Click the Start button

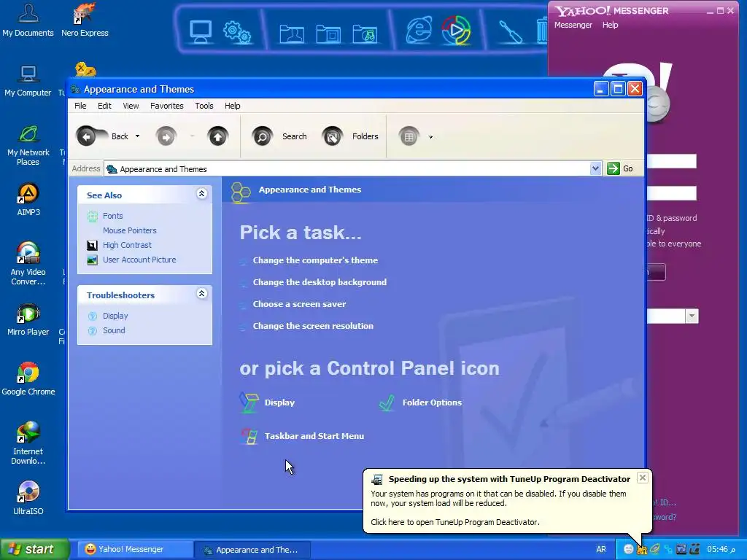34,549
